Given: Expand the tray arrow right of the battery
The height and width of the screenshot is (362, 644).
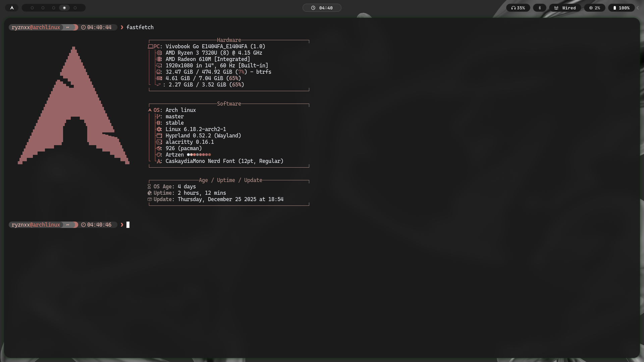Looking at the screenshot, I should (x=638, y=8).
